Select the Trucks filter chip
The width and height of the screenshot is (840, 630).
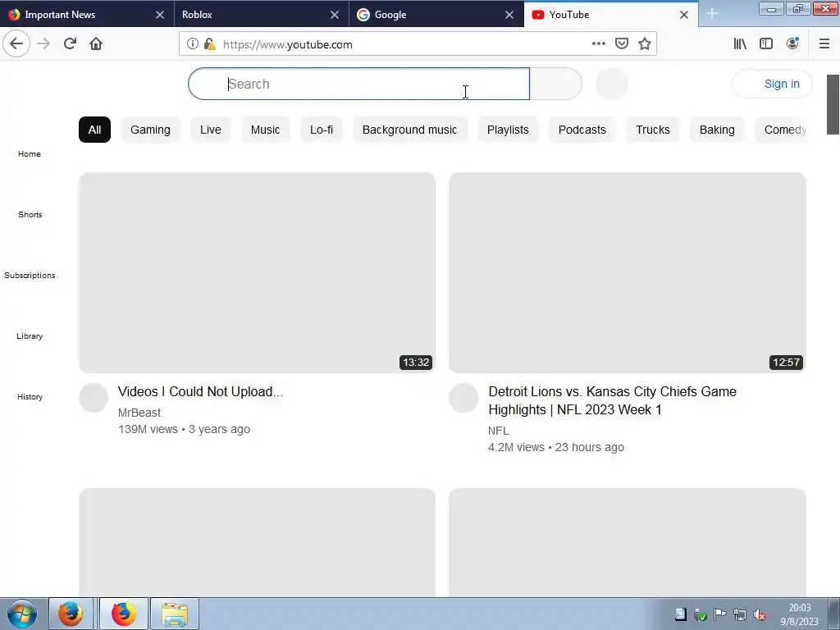point(653,130)
